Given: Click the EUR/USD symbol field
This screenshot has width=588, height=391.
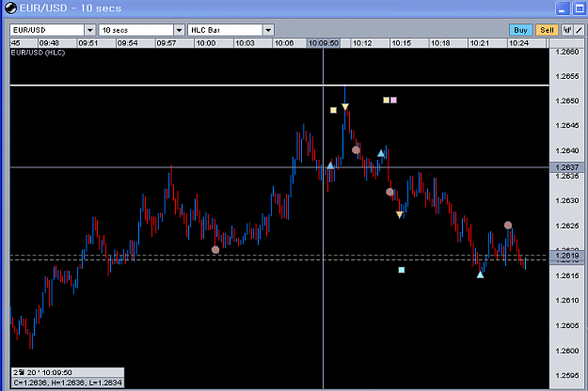Looking at the screenshot, I should (x=47, y=30).
